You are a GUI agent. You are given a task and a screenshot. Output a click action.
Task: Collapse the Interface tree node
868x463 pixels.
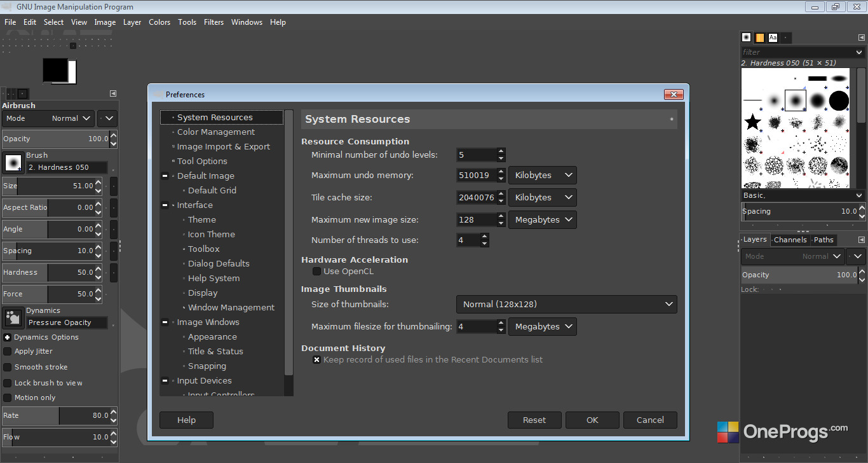(165, 205)
